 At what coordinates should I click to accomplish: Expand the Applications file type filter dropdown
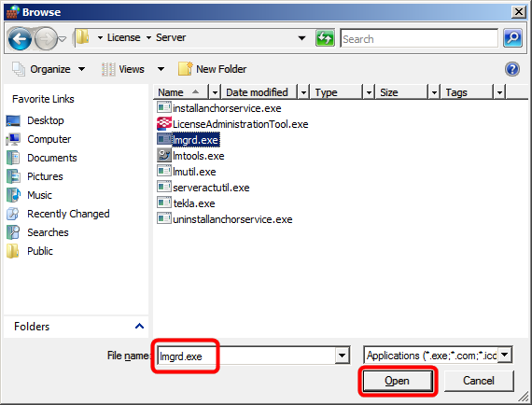point(505,356)
